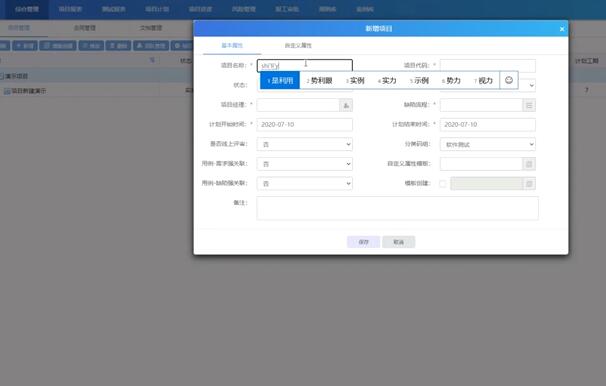The image size is (606, 386).
Task: Close the 新增项目 dialog with X
Action: 562,29
